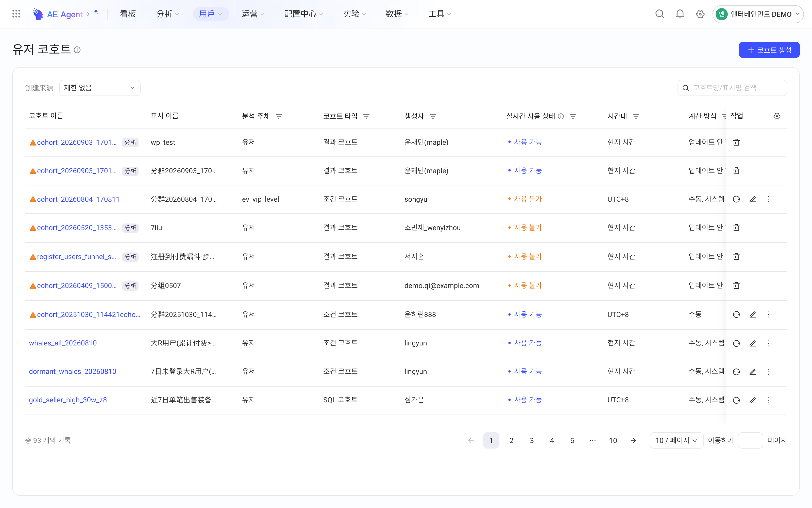
Task: Delete the wp_test cohort row
Action: pyautogui.click(x=736, y=142)
